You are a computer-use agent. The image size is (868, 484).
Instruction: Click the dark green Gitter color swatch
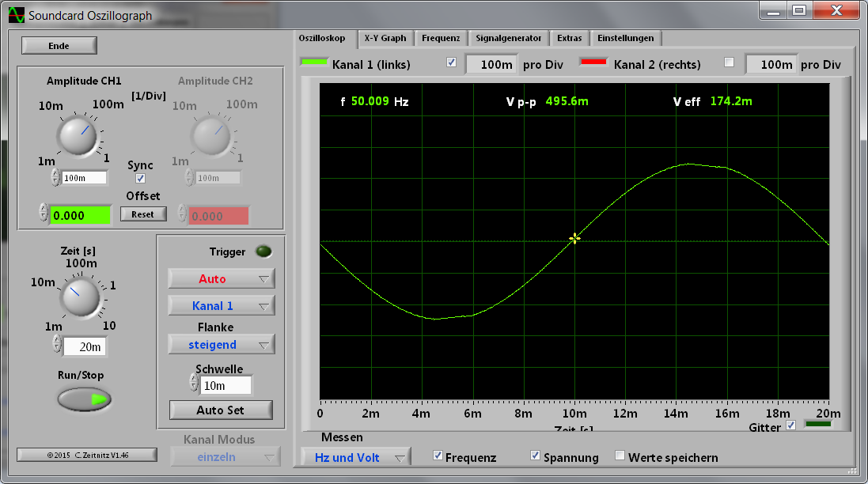[x=818, y=425]
